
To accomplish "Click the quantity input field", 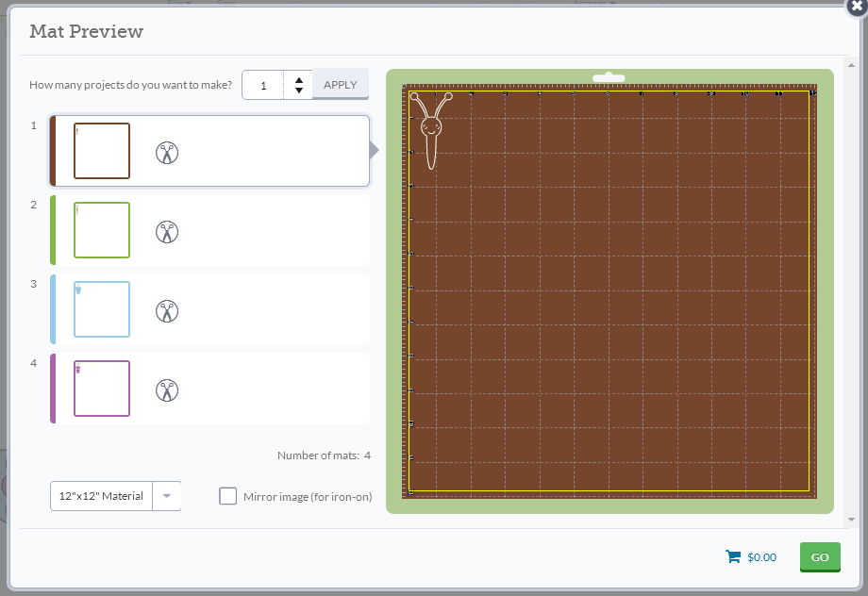I will (x=264, y=84).
